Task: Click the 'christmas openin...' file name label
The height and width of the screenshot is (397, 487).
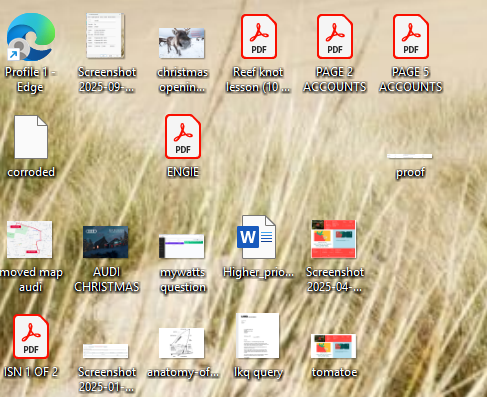Action: click(182, 80)
